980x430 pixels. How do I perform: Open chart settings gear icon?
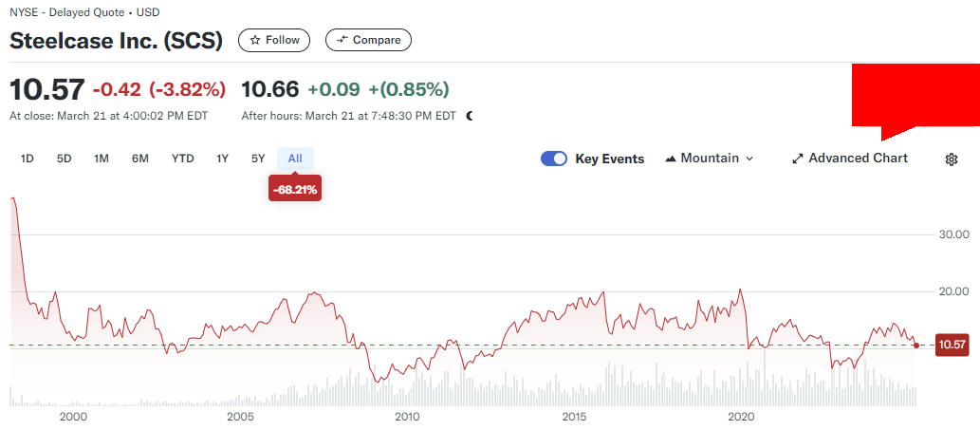click(x=952, y=159)
